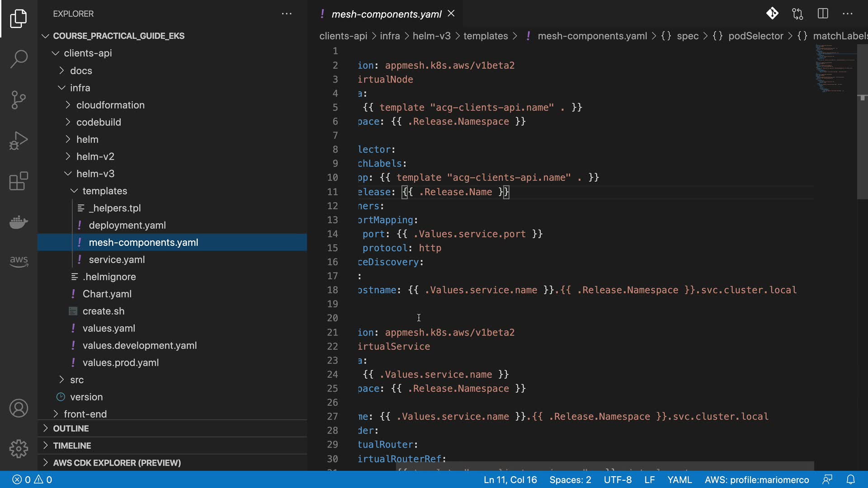868x488 pixels.
Task: Open deployment.yaml from the explorer
Action: point(127,225)
